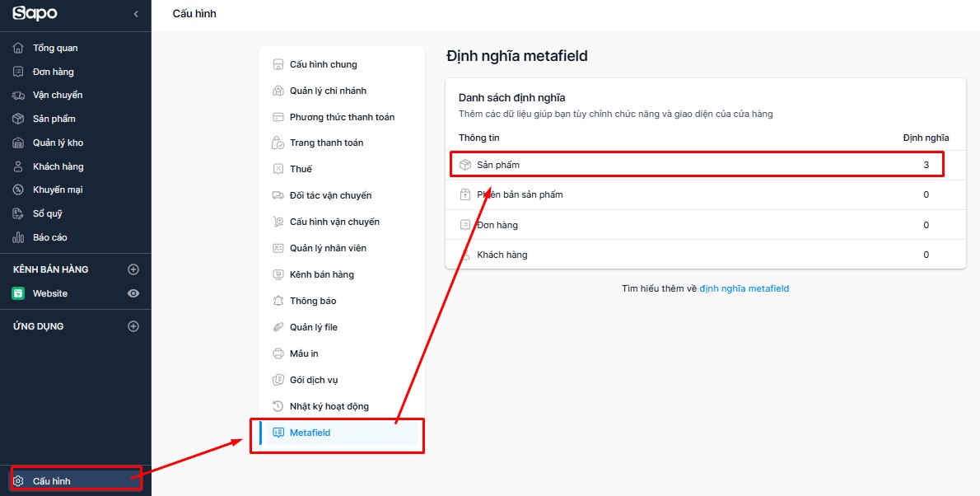Click the Tổng quan home icon
Viewport: 980px width, 496px height.
19,48
